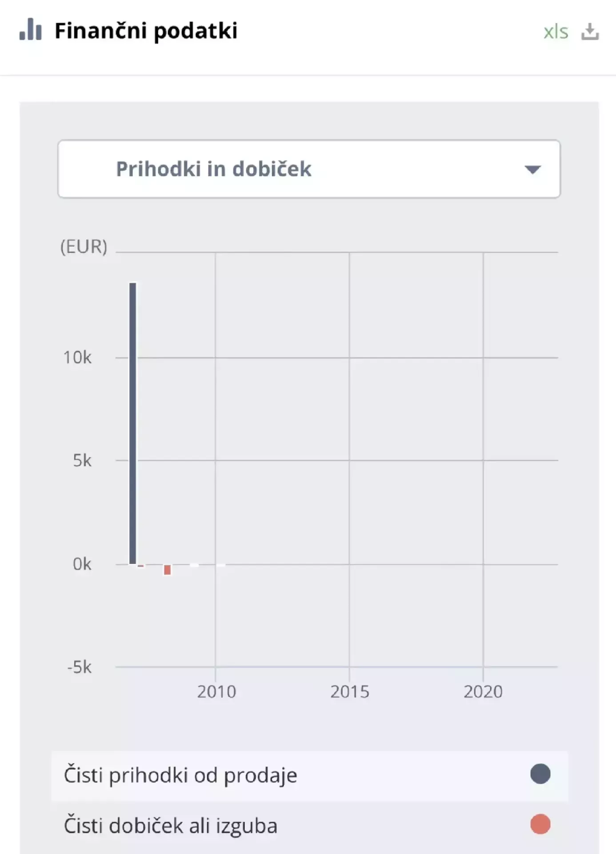616x854 pixels.
Task: Click the Finančni podatki heading
Action: pyautogui.click(x=146, y=31)
